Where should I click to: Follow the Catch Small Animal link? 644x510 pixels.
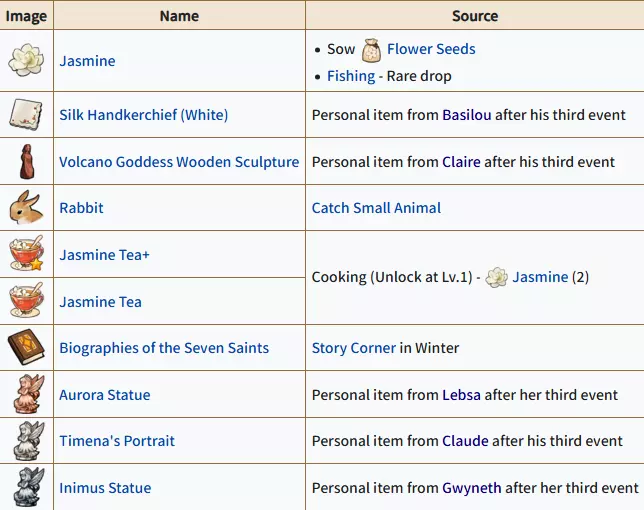pos(376,208)
